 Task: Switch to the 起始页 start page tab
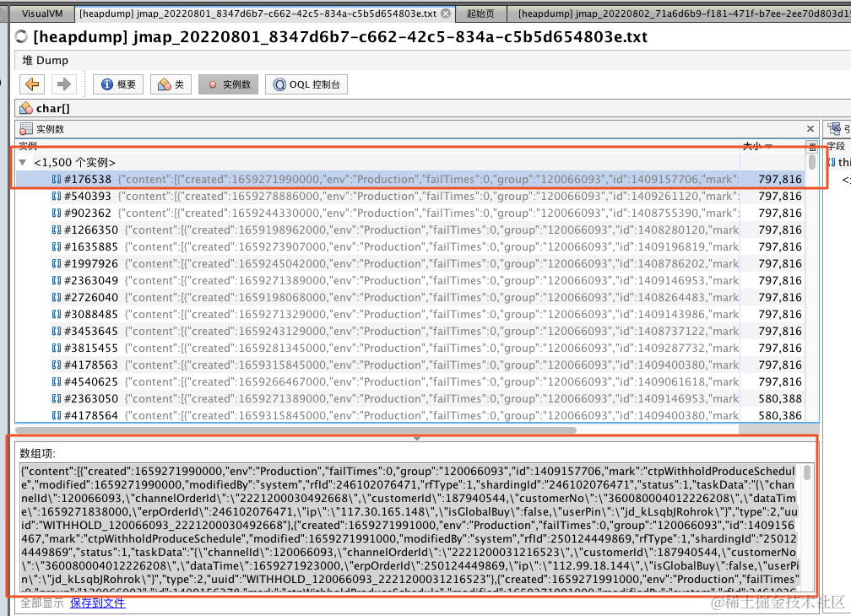[480, 14]
